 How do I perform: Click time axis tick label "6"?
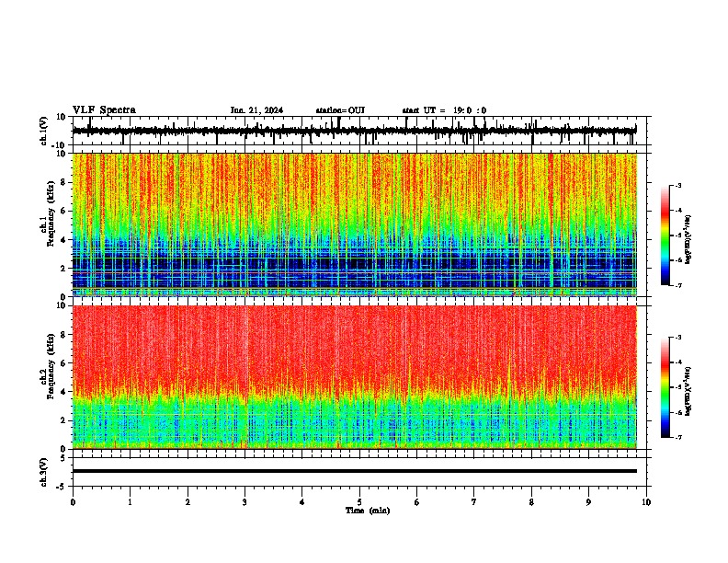pos(417,502)
